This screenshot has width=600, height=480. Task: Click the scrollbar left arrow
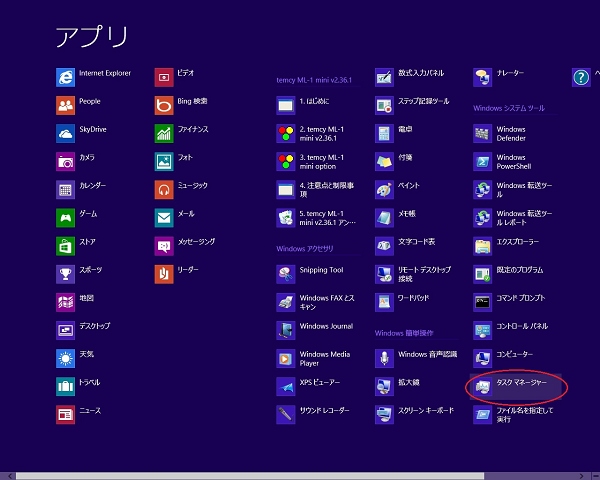[x=10, y=476]
